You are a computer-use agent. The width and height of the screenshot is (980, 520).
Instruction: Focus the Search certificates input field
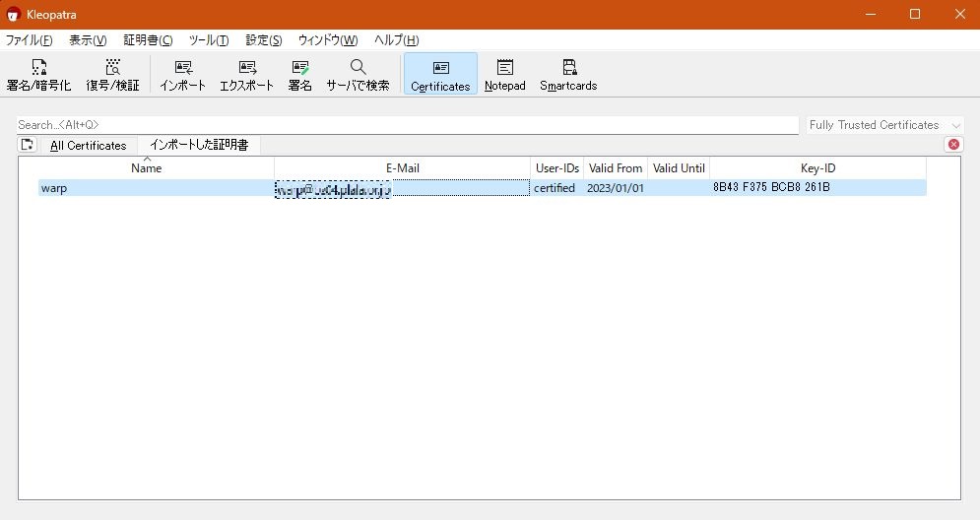coord(408,125)
